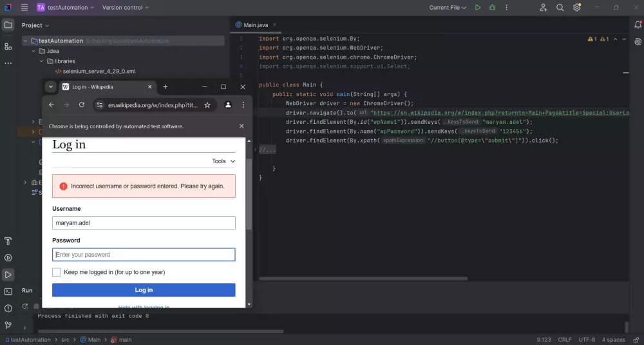Click the Run output horizontal scrollbar
Viewport: 644px width, 345px height.
[160, 331]
